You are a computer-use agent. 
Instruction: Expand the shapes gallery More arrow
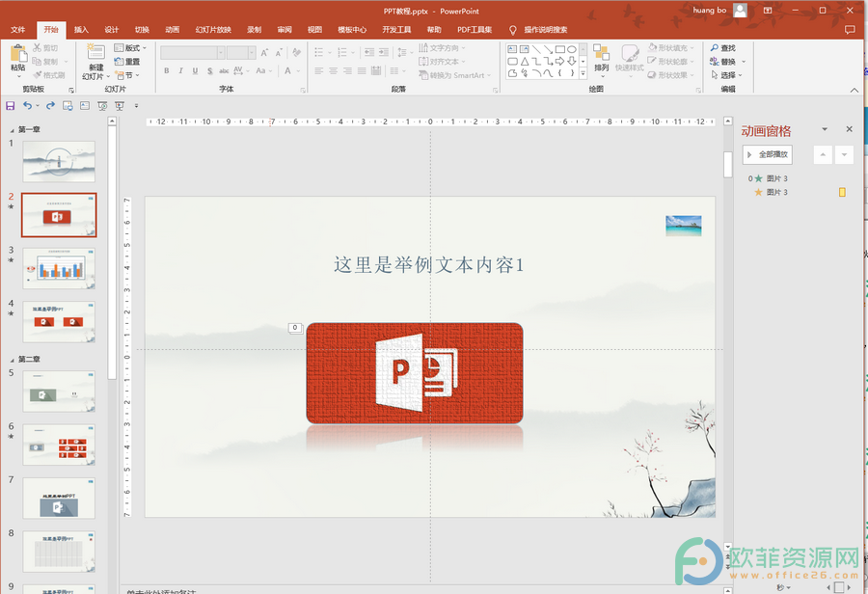coord(583,73)
